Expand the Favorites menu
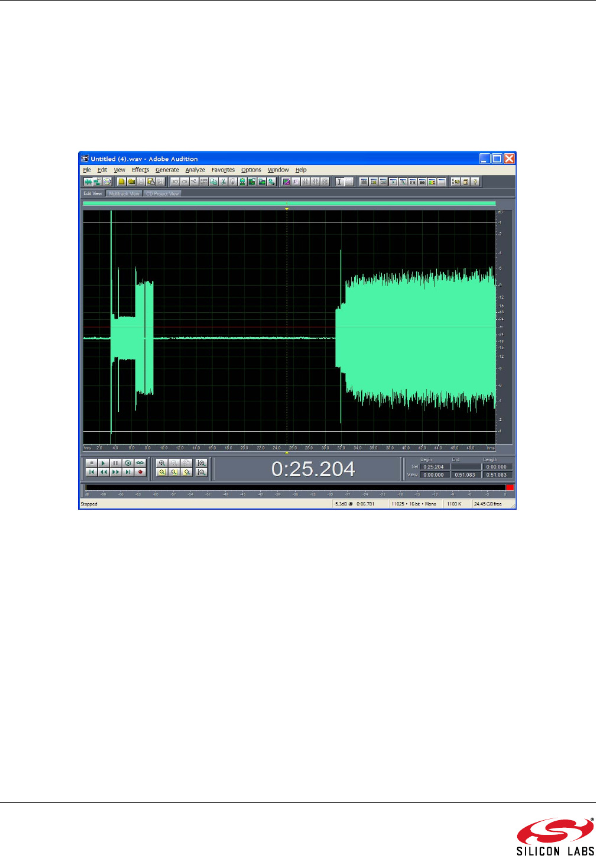 [x=223, y=170]
